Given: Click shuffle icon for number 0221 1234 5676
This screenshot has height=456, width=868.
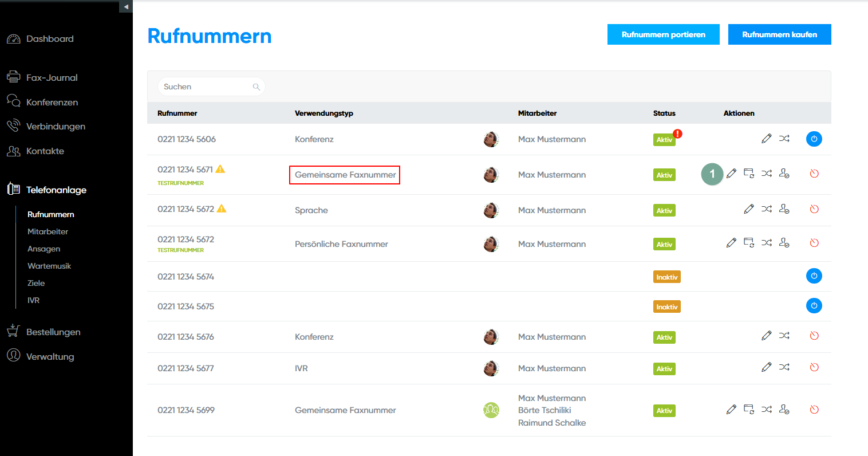Looking at the screenshot, I should [x=784, y=336].
